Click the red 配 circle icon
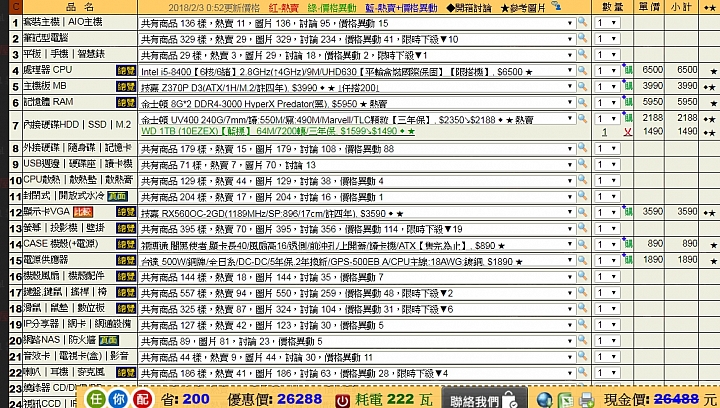The height and width of the screenshot is (408, 720). tap(142, 399)
